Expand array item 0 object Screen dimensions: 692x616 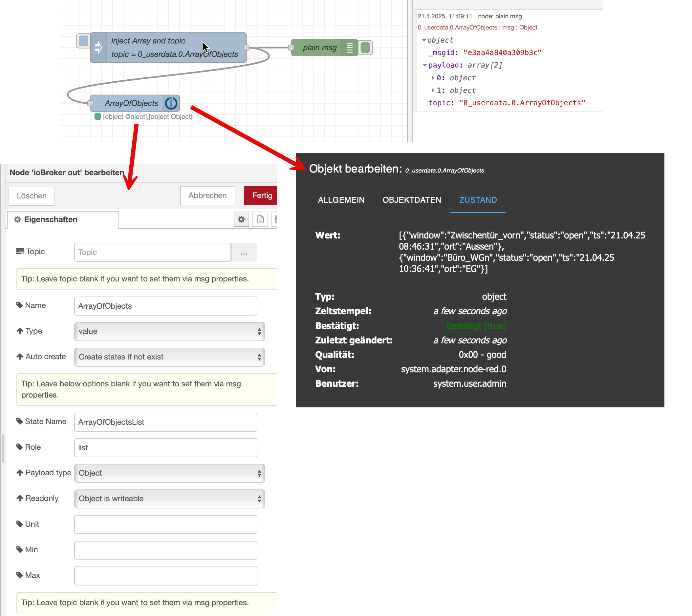coord(433,78)
